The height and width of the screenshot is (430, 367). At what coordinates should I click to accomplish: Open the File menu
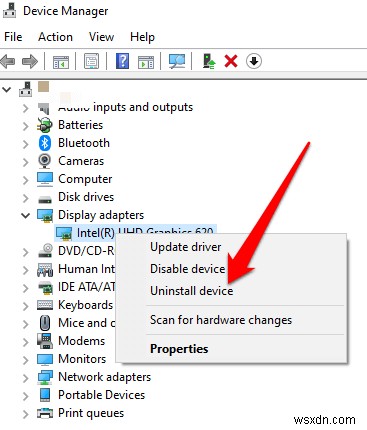tap(13, 37)
